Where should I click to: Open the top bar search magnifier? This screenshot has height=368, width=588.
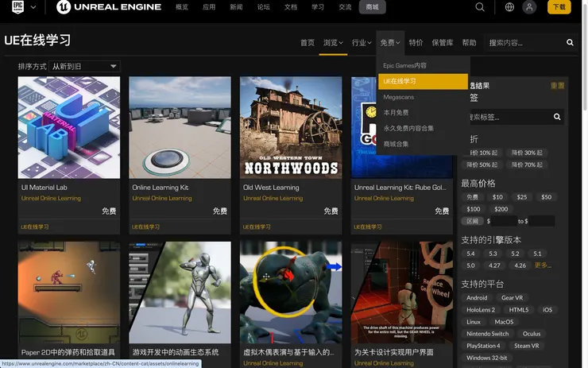pyautogui.click(x=480, y=6)
